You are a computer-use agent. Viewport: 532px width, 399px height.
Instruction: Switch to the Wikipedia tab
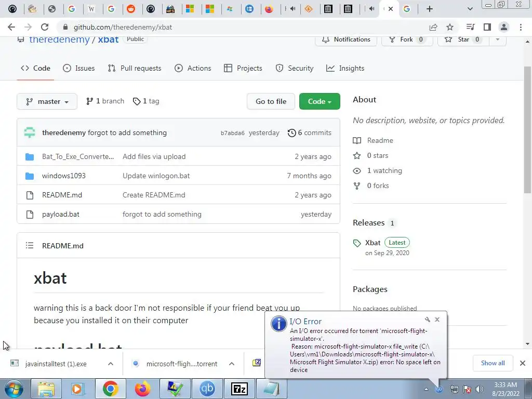pyautogui.click(x=91, y=9)
